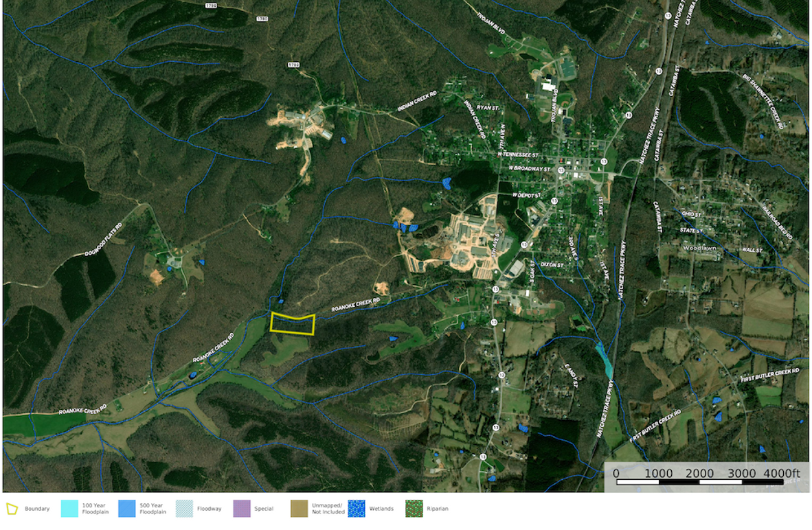
Task: Click the yellow parcel boundary rectangle on map
Action: point(293,324)
